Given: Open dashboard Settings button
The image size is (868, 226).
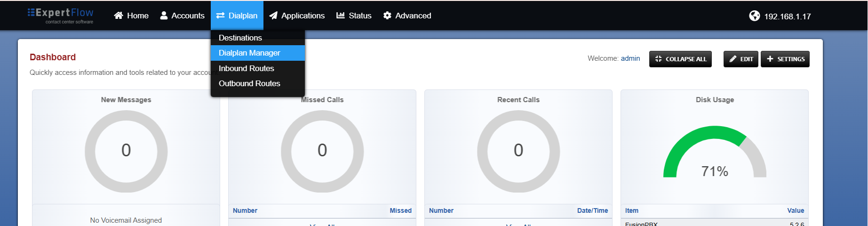Looking at the screenshot, I should tap(785, 59).
